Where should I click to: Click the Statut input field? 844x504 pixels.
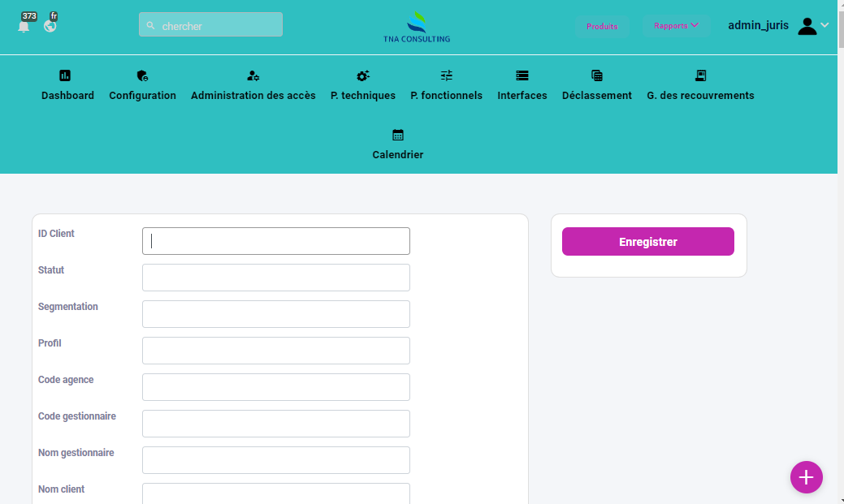(276, 278)
